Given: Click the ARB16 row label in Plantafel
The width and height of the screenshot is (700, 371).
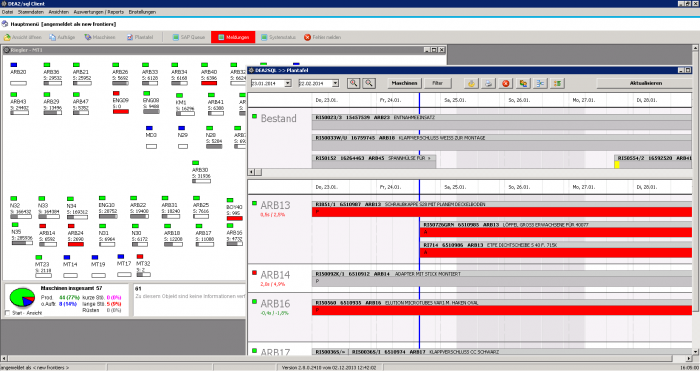Looking at the screenshot, I should (x=275, y=304).
